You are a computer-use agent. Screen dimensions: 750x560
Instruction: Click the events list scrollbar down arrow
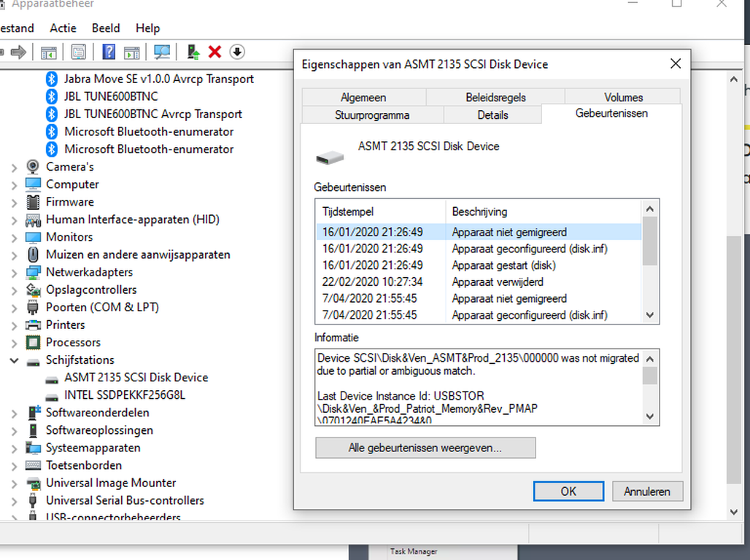pyautogui.click(x=649, y=315)
